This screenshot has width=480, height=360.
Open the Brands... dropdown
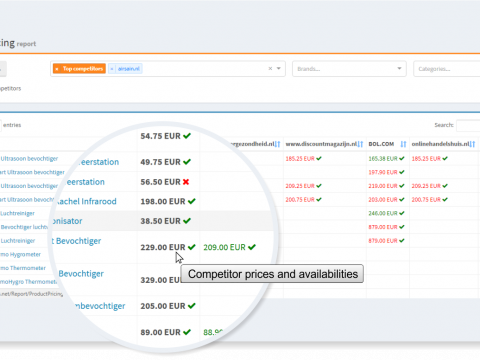[x=349, y=69]
